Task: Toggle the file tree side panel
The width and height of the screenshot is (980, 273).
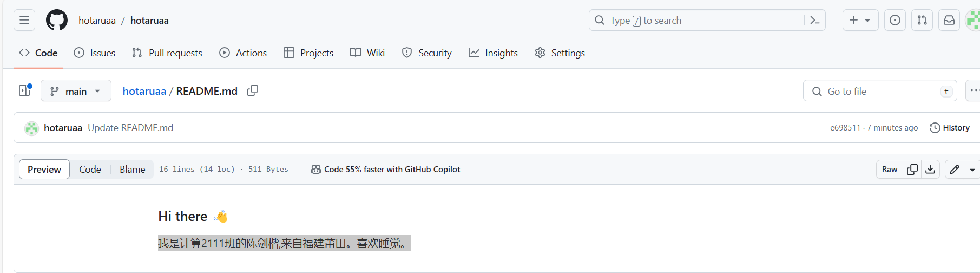Action: (x=25, y=90)
